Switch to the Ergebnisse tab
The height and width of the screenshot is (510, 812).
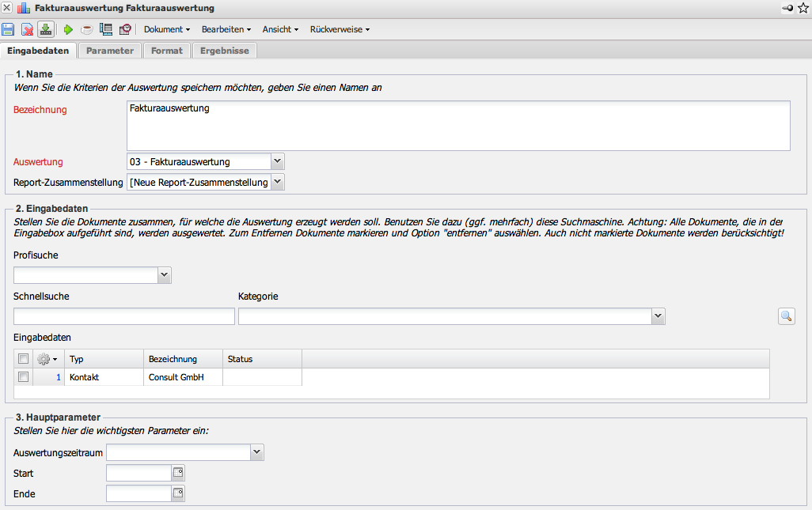pyautogui.click(x=225, y=51)
